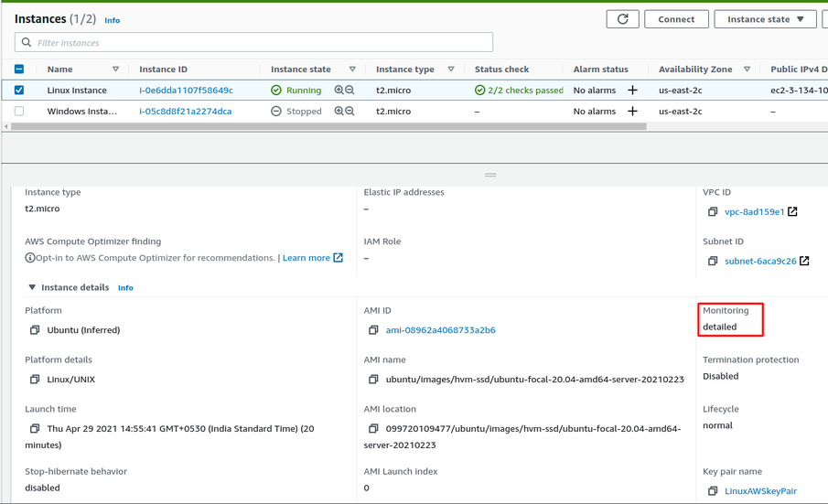Copy the AMI location value

[373, 428]
